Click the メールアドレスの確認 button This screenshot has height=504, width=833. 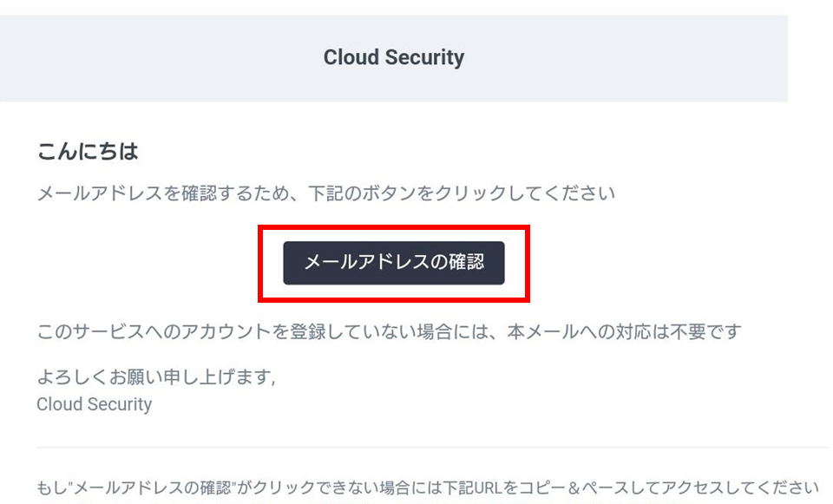[394, 263]
